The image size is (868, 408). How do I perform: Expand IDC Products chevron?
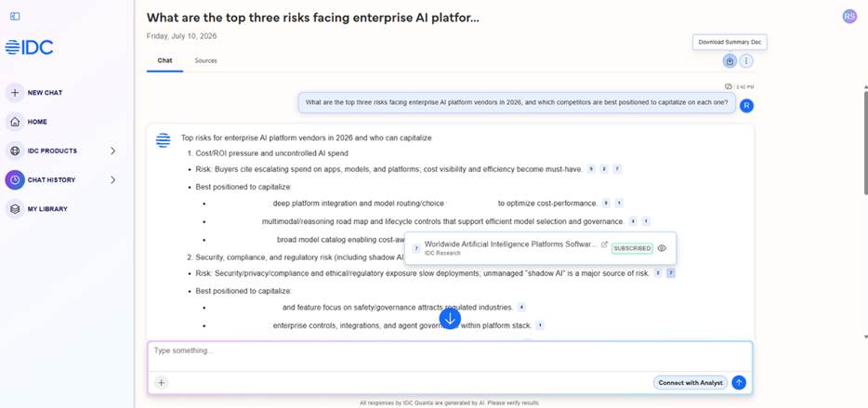(x=113, y=151)
